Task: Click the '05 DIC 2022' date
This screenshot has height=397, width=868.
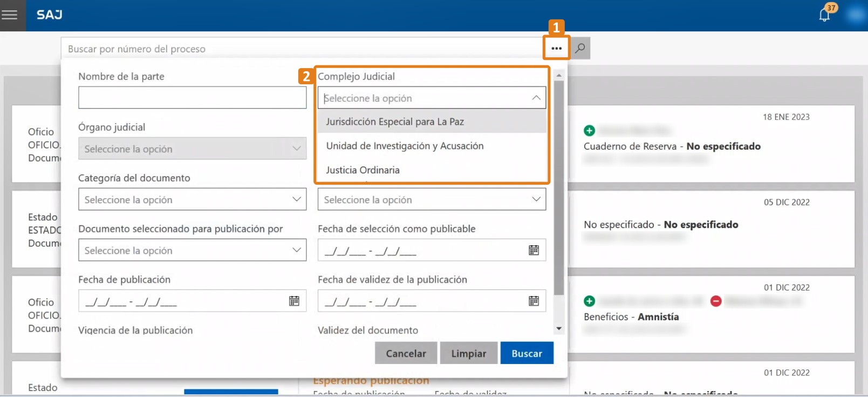Action: (x=787, y=203)
